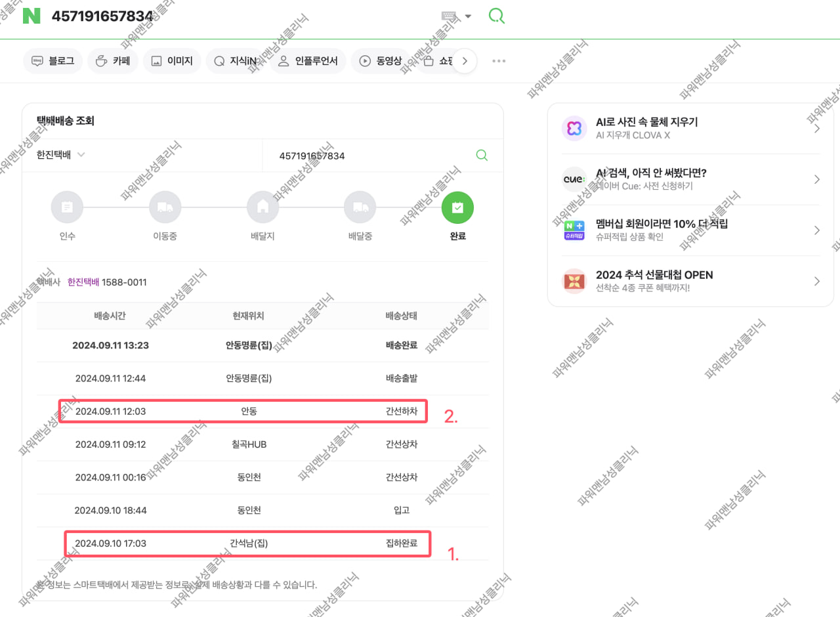The height and width of the screenshot is (617, 840).
Task: Click the 인수 step icon
Action: click(x=67, y=207)
